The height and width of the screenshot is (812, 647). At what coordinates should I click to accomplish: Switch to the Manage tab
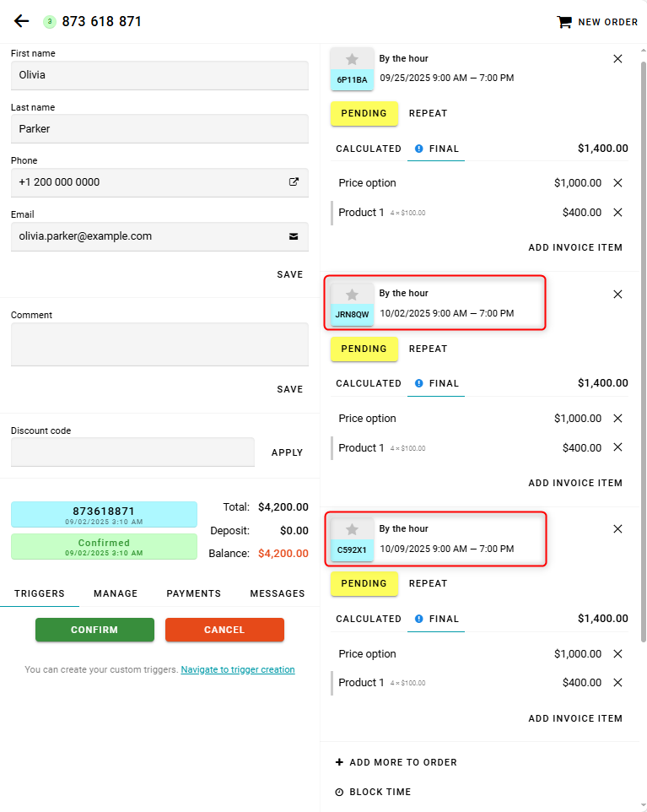(116, 593)
